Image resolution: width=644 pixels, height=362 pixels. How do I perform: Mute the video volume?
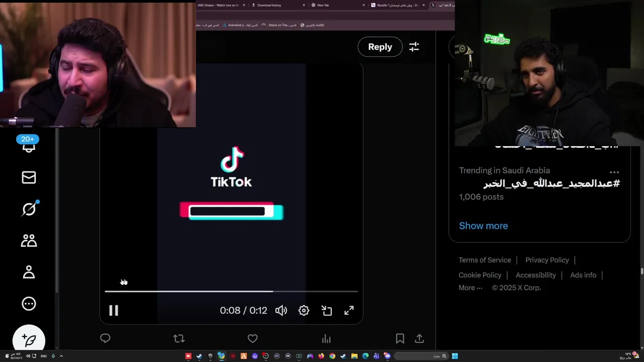pyautogui.click(x=281, y=311)
